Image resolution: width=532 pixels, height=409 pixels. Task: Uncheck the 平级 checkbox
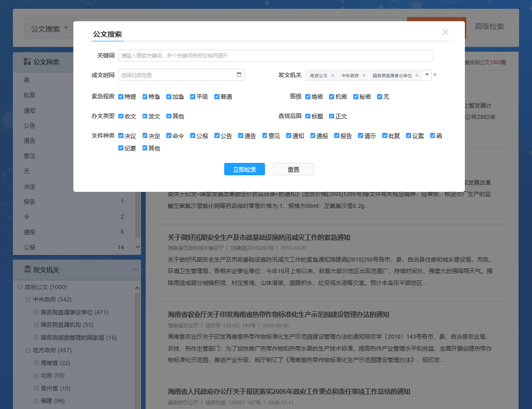coord(193,97)
